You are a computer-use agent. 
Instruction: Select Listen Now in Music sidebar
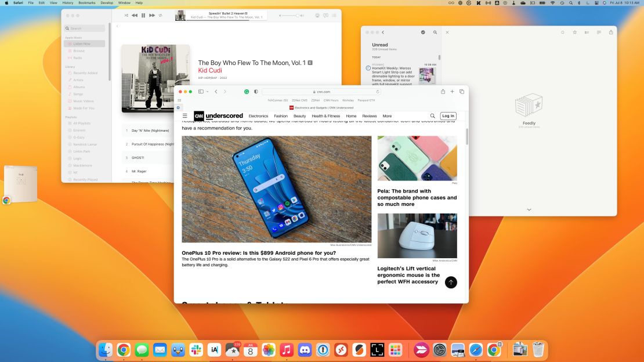point(85,44)
